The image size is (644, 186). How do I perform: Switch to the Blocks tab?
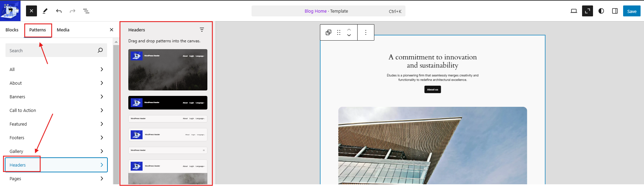[x=12, y=30]
